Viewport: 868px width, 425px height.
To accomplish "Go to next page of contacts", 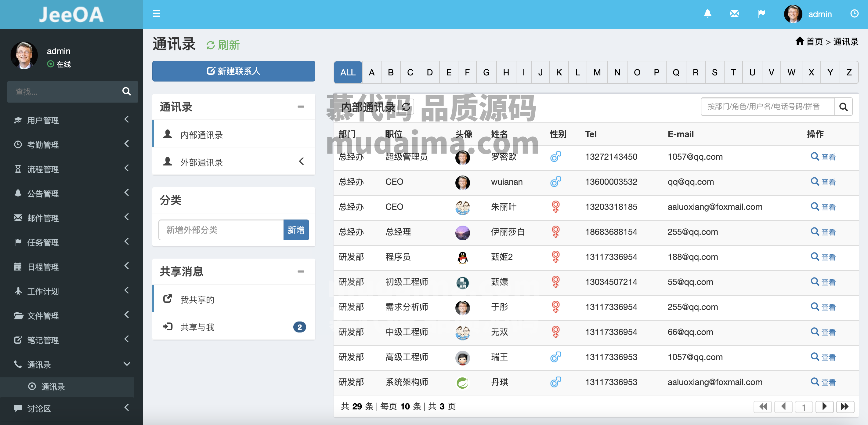I will click(825, 407).
